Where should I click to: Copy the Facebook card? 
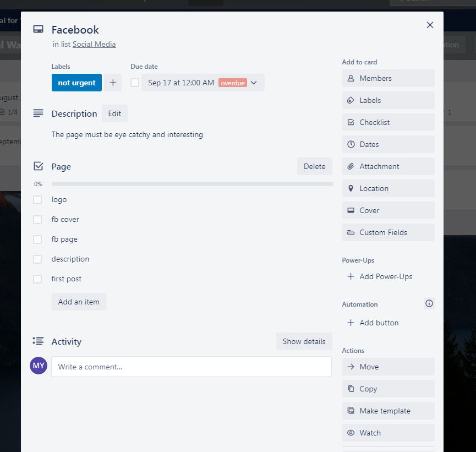coord(389,389)
